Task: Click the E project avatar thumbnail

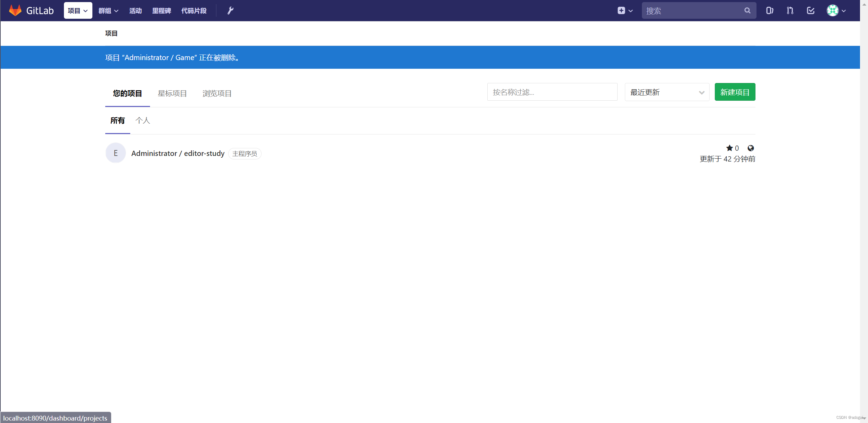Action: tap(116, 153)
